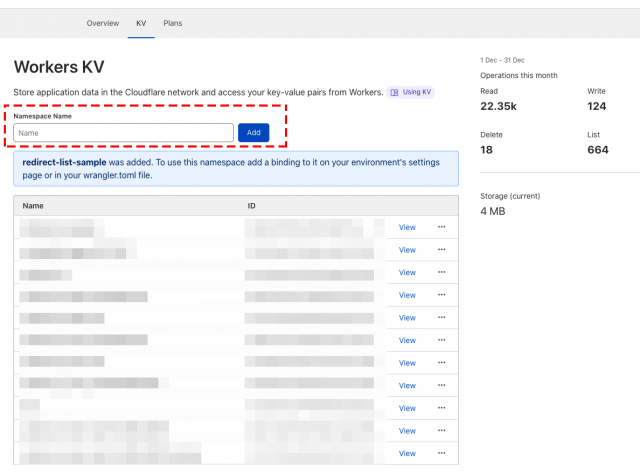The image size is (640, 475).
Task: Focus the Namespace Name input field
Action: [x=123, y=133]
